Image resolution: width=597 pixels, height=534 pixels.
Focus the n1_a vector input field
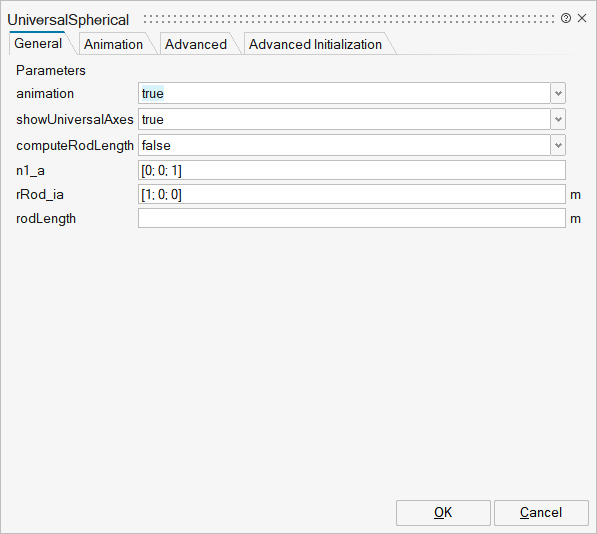352,170
